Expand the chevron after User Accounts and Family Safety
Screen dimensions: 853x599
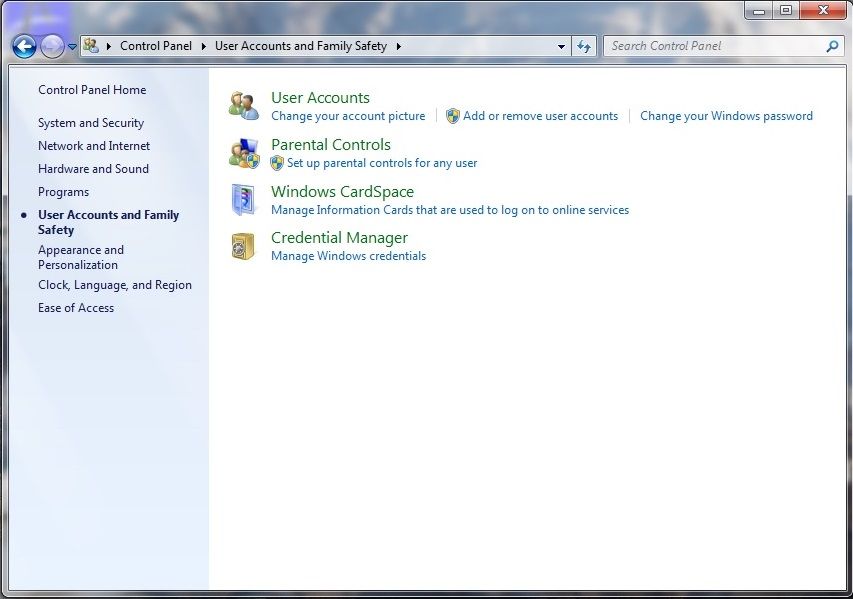click(398, 46)
